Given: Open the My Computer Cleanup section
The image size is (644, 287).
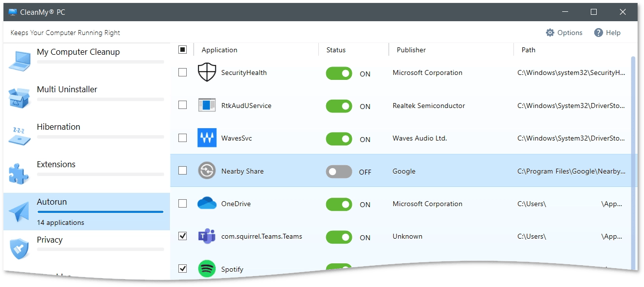Looking at the screenshot, I should (87, 61).
